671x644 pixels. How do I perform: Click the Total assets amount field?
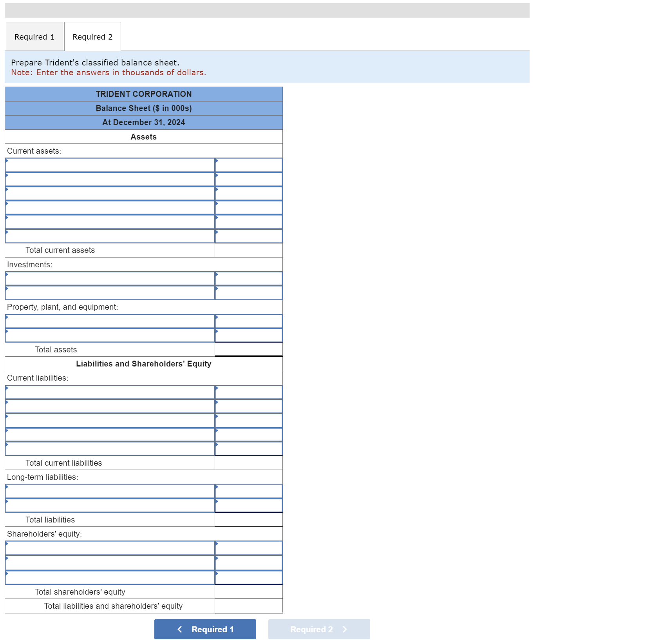coord(248,349)
